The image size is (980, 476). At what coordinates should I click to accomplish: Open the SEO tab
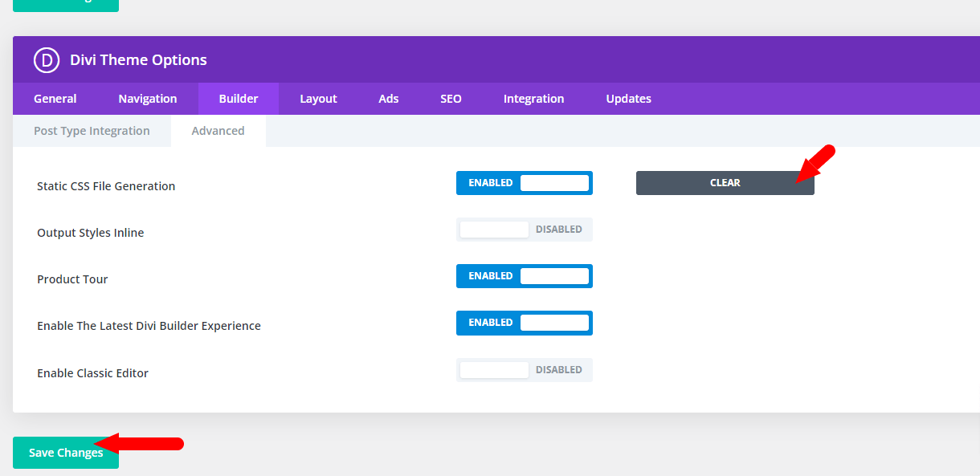(451, 99)
